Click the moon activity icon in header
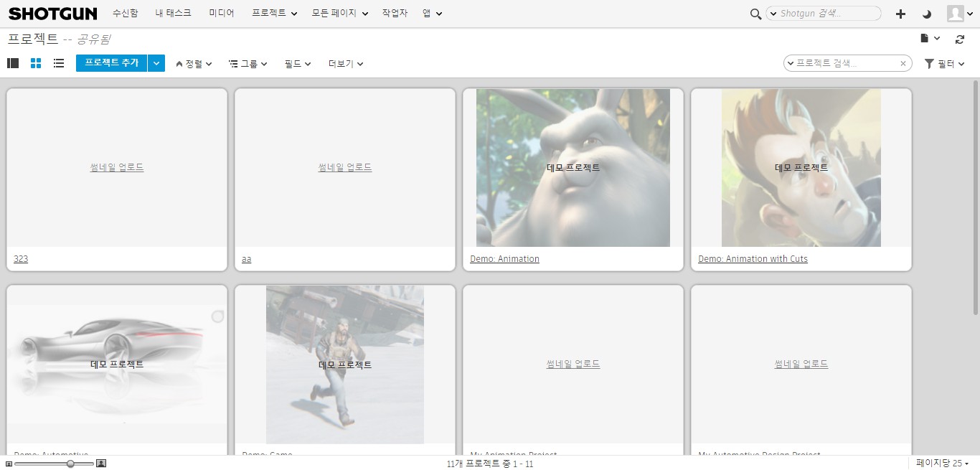This screenshot has height=470, width=980. coord(926,14)
